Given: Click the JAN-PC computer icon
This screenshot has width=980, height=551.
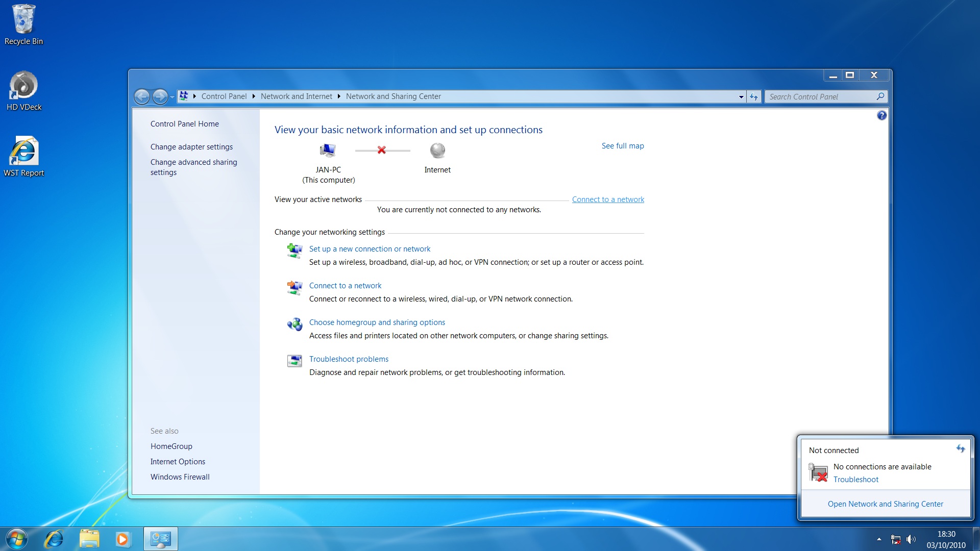Looking at the screenshot, I should tap(328, 150).
